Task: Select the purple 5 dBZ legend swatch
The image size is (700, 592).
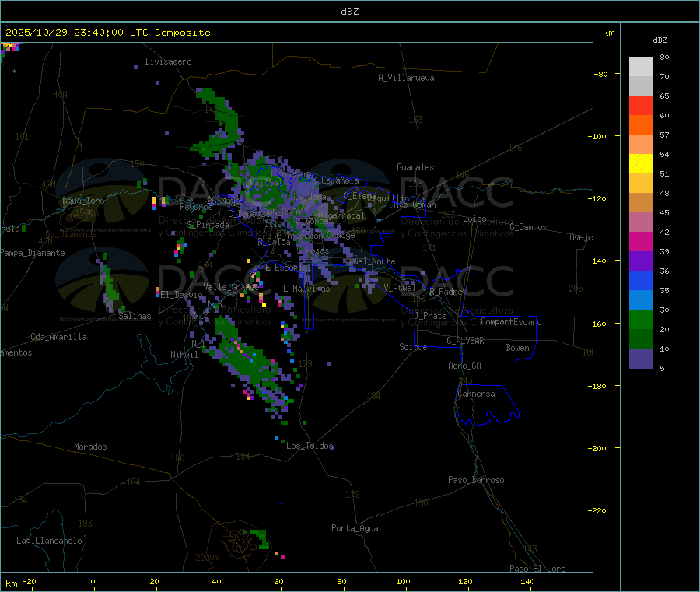Action: point(641,359)
